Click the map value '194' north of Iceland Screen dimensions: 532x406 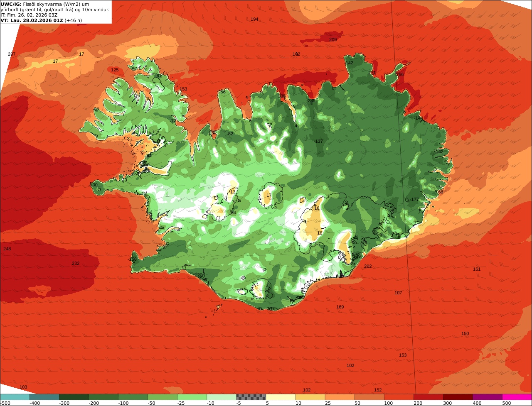(x=254, y=20)
